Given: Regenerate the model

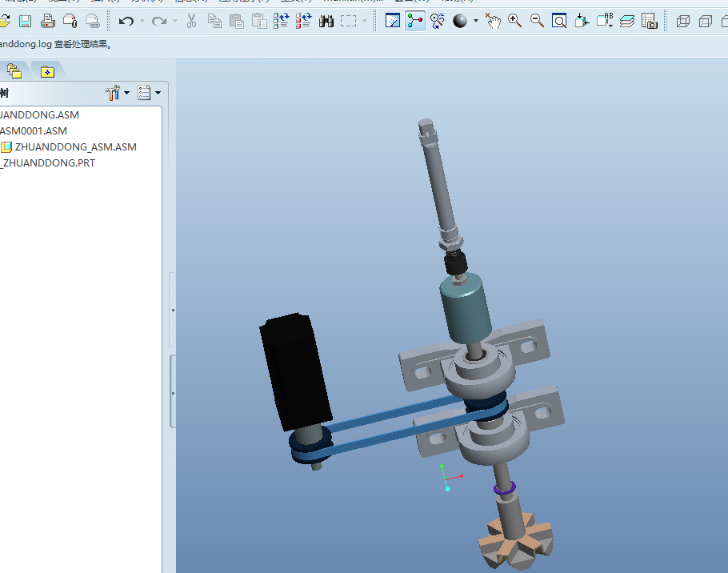Looking at the screenshot, I should pyautogui.click(x=282, y=21).
